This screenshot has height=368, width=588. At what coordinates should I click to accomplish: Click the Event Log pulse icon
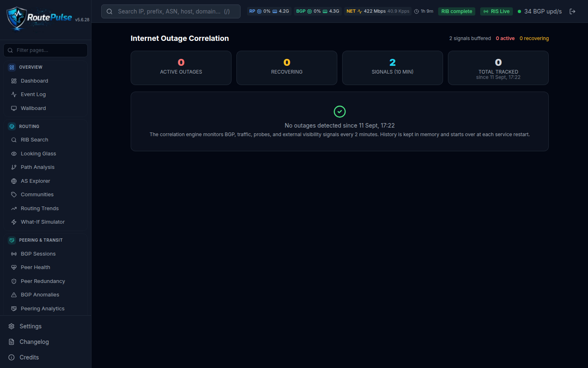[x=14, y=94]
